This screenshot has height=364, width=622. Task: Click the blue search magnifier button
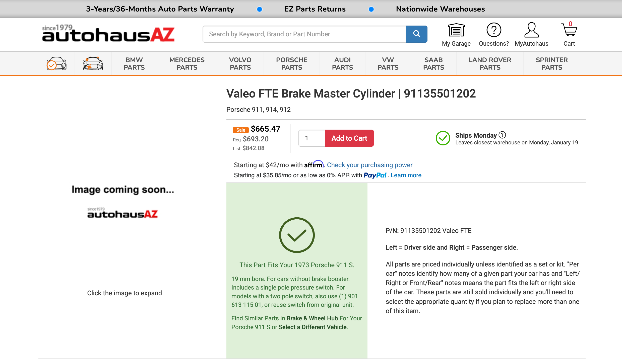[x=416, y=34]
